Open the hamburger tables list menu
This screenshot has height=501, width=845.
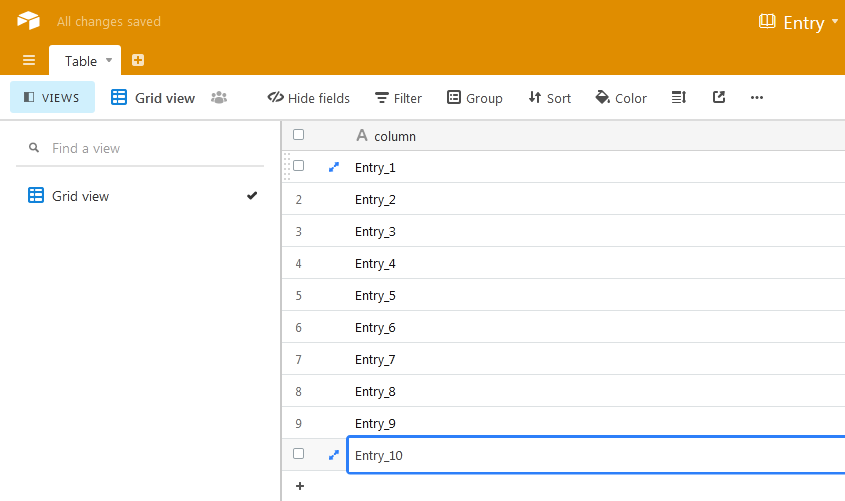pyautogui.click(x=29, y=60)
